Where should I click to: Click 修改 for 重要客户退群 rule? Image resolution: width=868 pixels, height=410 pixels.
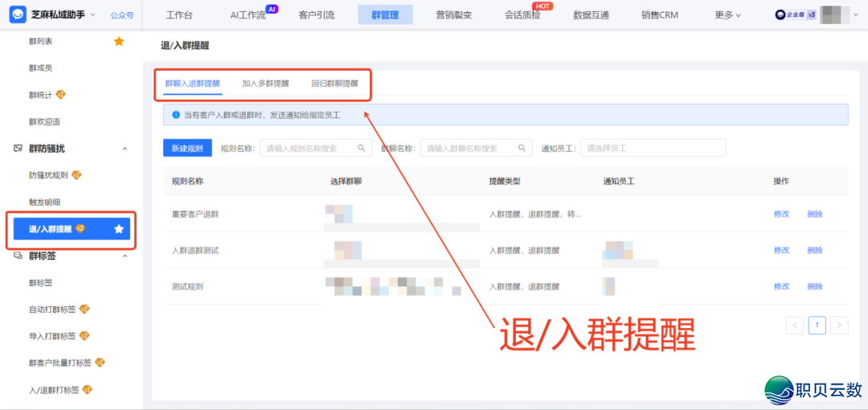[781, 214]
